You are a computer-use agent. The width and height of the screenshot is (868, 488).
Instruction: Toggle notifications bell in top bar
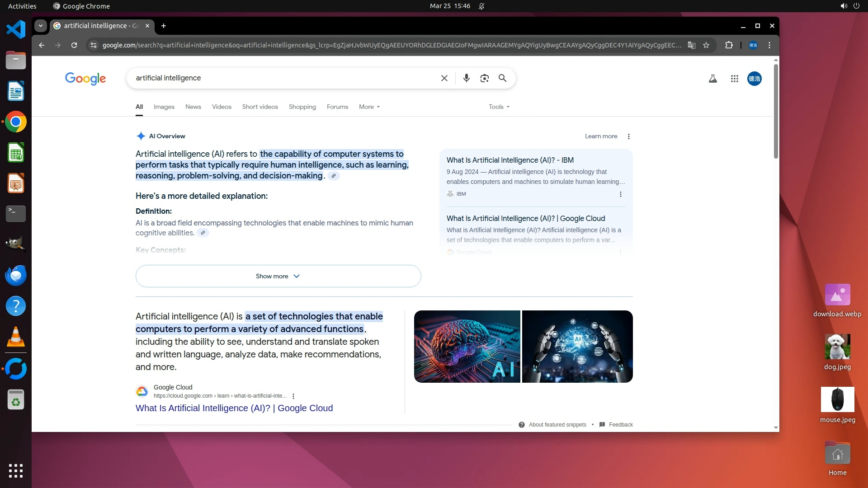(x=481, y=6)
